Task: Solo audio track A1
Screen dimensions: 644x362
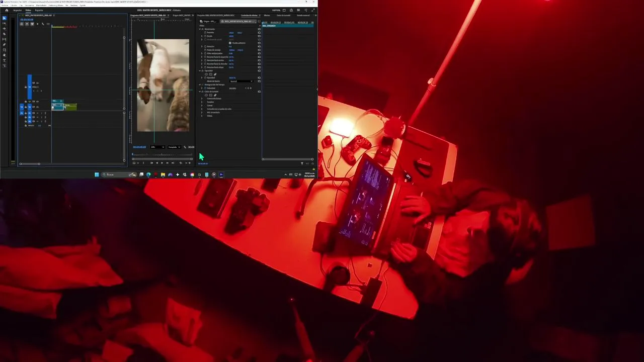Action: pyautogui.click(x=41, y=113)
